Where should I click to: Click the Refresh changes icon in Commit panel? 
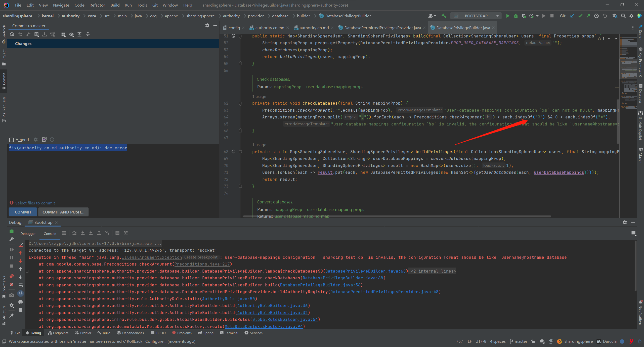pos(12,34)
